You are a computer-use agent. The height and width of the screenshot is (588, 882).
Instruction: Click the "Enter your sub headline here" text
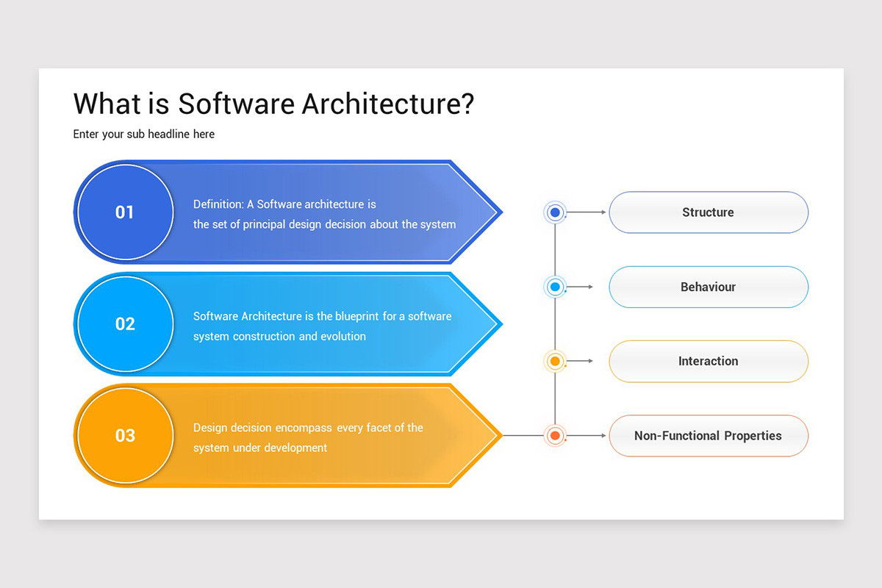pyautogui.click(x=144, y=135)
